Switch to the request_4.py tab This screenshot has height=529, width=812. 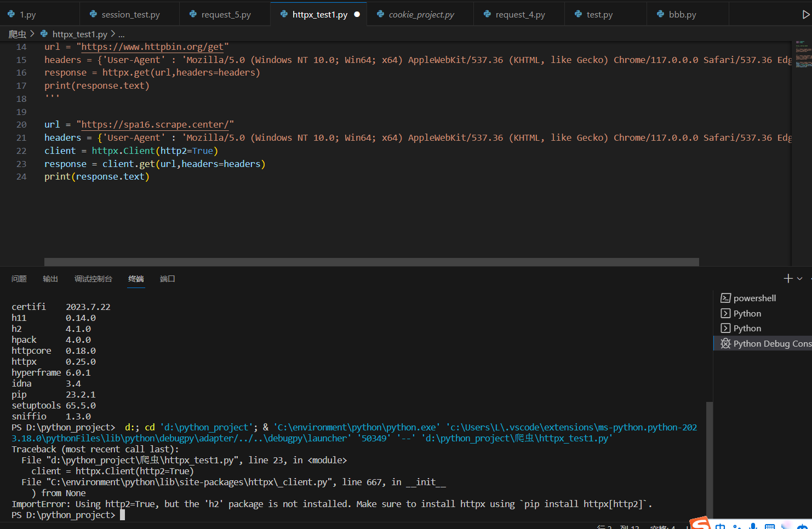tap(519, 14)
